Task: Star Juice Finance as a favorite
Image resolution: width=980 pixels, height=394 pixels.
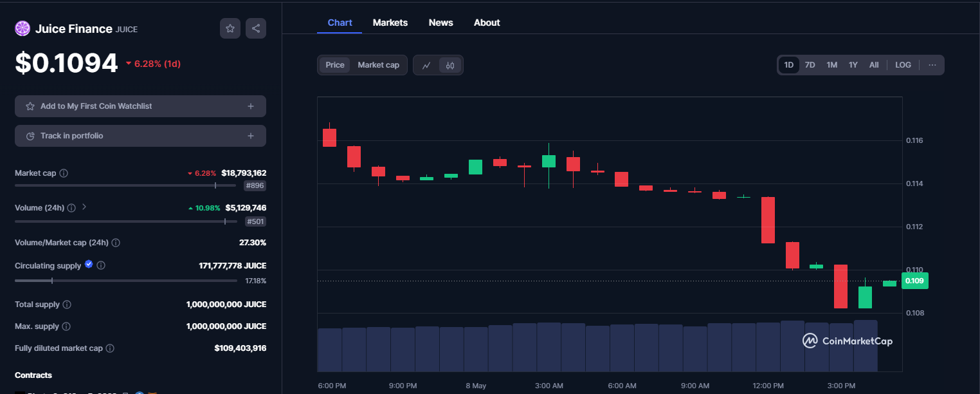Action: [x=230, y=28]
